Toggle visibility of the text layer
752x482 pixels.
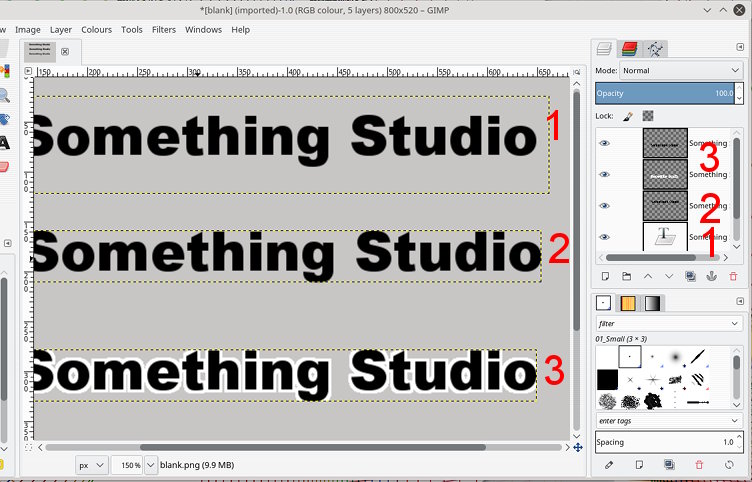[x=604, y=237]
